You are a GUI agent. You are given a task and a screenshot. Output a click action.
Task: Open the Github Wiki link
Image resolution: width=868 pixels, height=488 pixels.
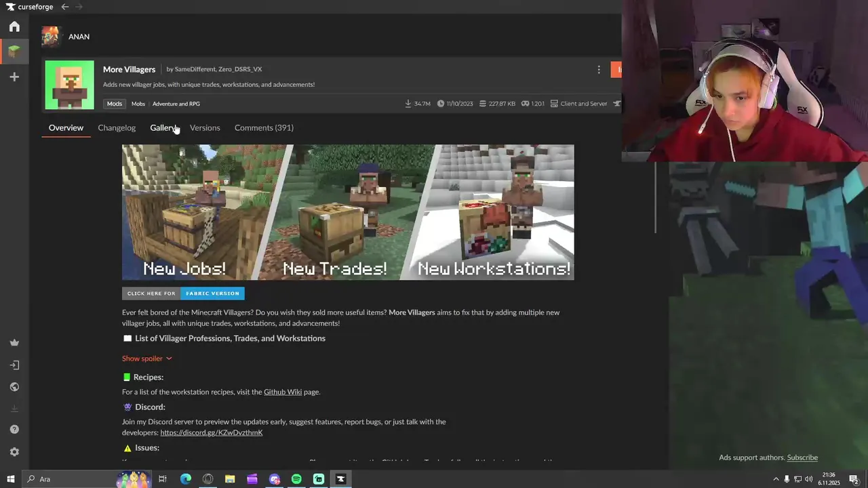[283, 392]
